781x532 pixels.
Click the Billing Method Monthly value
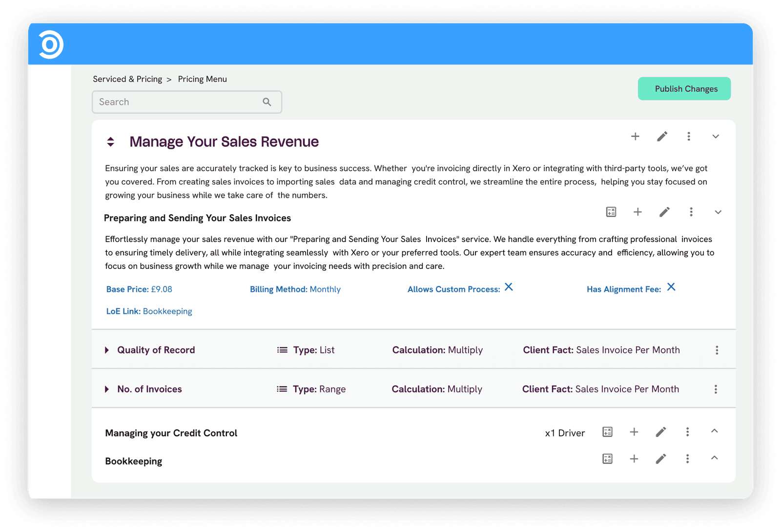pyautogui.click(x=325, y=289)
